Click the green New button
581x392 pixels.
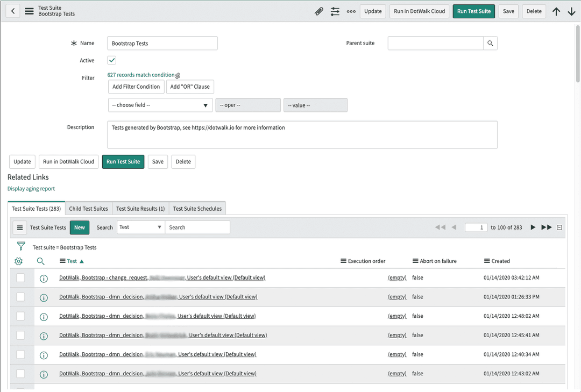80,227
